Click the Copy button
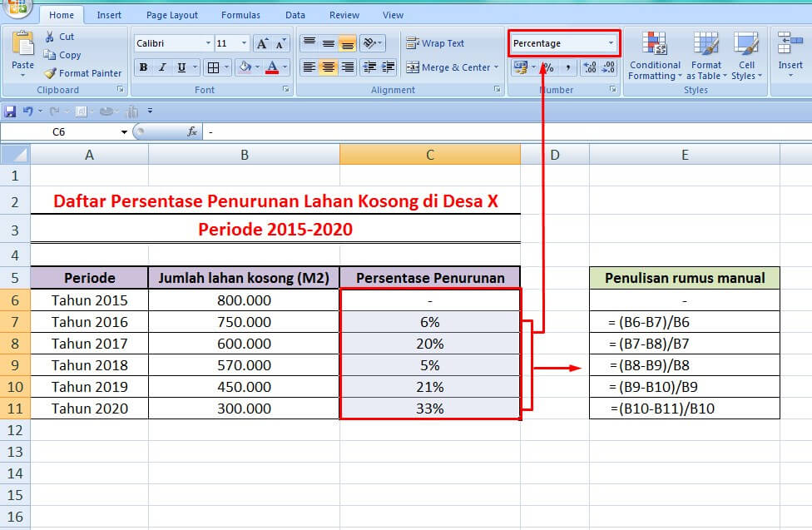812x530 pixels. [x=62, y=56]
